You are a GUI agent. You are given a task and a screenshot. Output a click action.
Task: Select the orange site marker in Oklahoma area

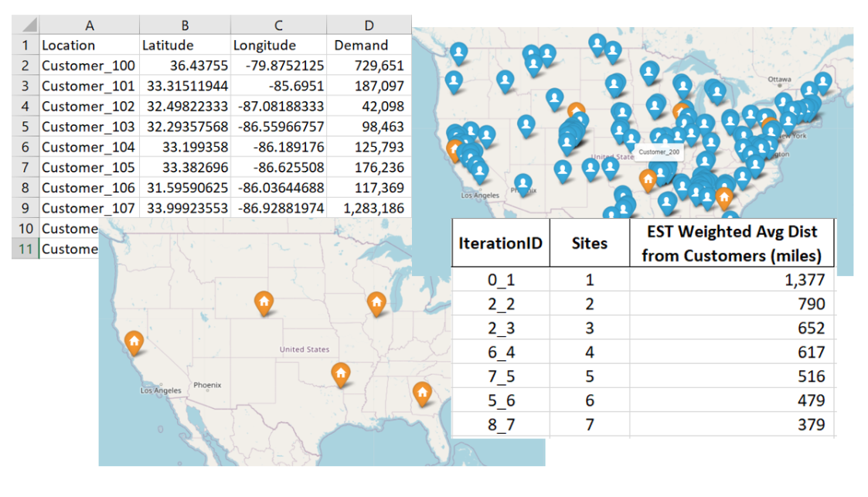340,375
